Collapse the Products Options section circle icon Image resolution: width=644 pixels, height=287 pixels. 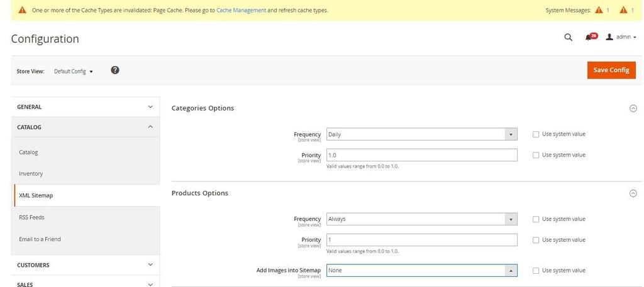(633, 193)
